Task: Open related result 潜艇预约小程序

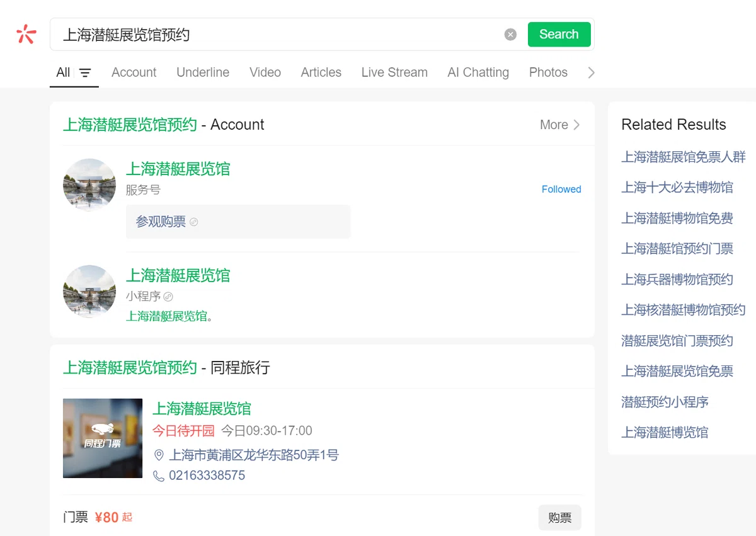Action: [665, 402]
